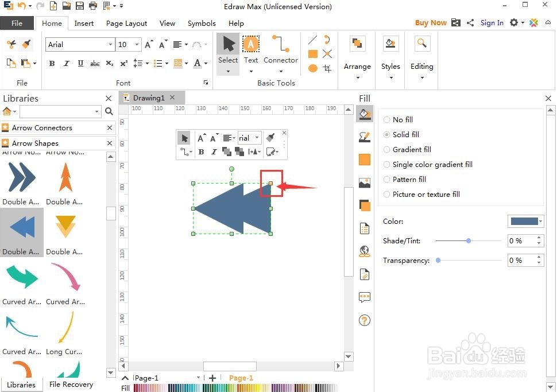Toggle Italic in the ribbon Font group
This screenshot has height=392, width=557.
[67, 64]
